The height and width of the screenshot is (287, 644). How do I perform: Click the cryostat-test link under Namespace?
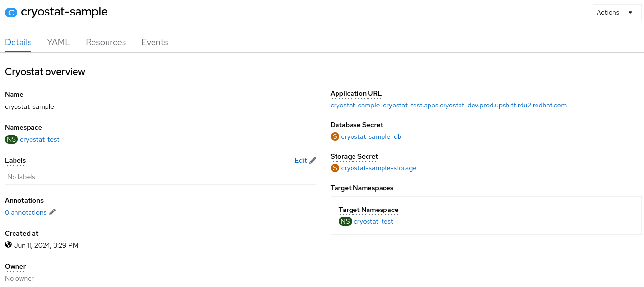pos(40,139)
